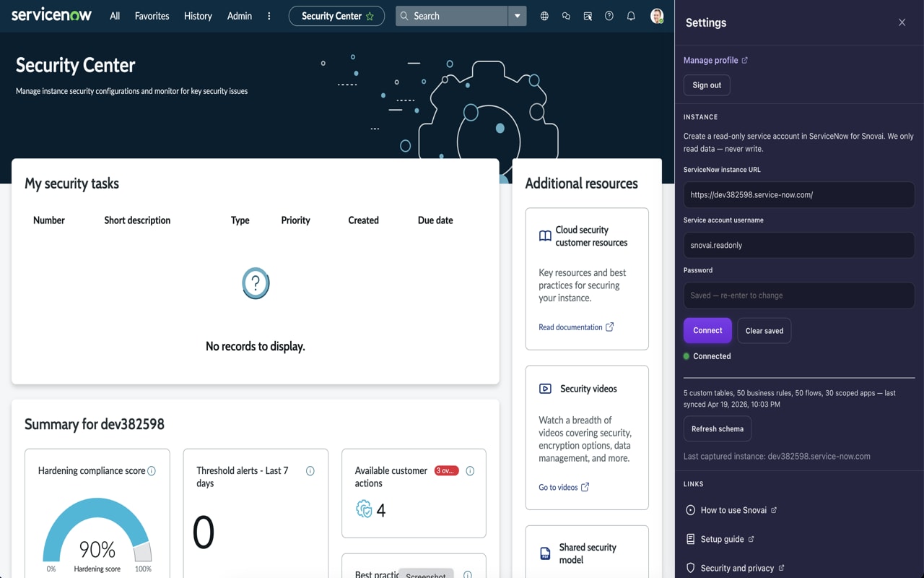Focus the ServiceNow instance URL field

799,194
